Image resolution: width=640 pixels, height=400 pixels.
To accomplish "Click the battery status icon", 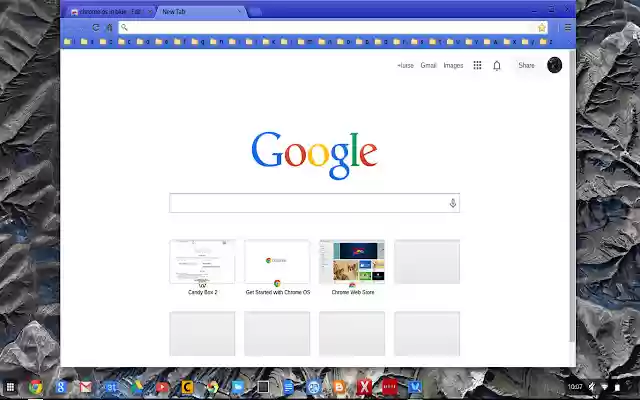I will pos(617,387).
